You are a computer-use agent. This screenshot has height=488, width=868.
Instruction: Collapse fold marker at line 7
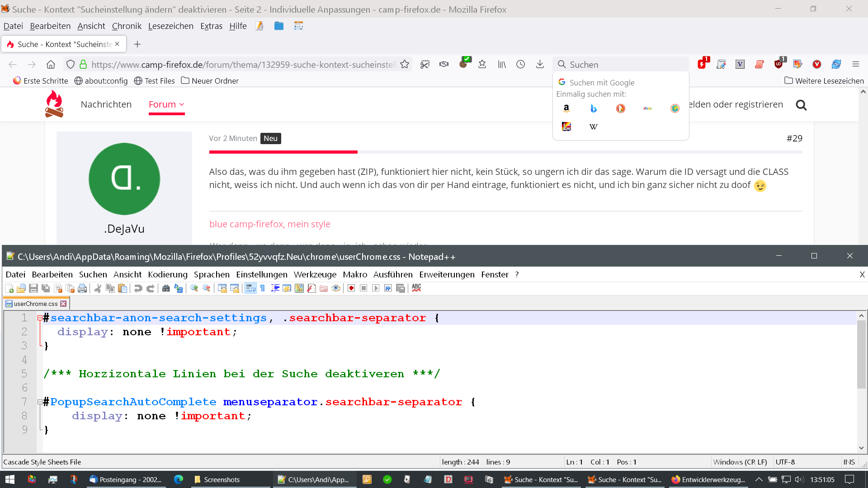point(40,402)
